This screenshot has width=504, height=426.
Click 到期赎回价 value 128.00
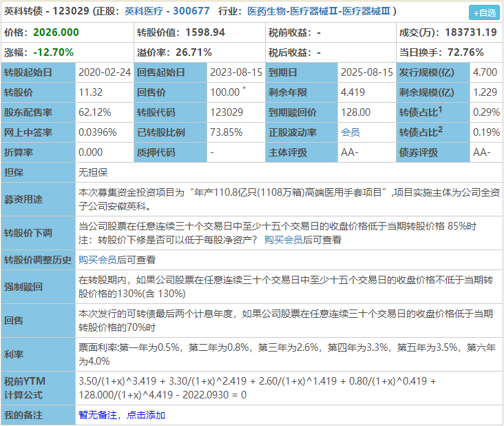355,112
